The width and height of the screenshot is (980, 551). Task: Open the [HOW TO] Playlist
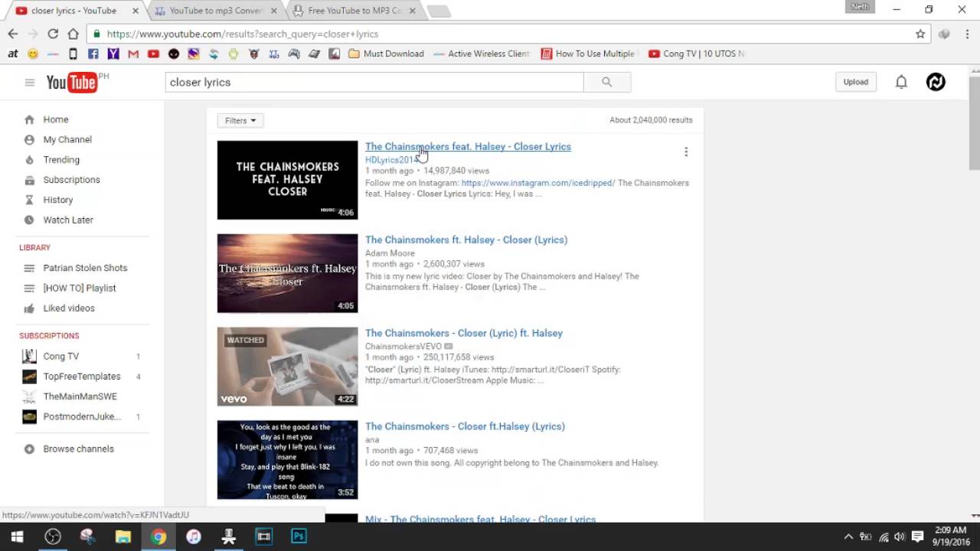click(80, 289)
